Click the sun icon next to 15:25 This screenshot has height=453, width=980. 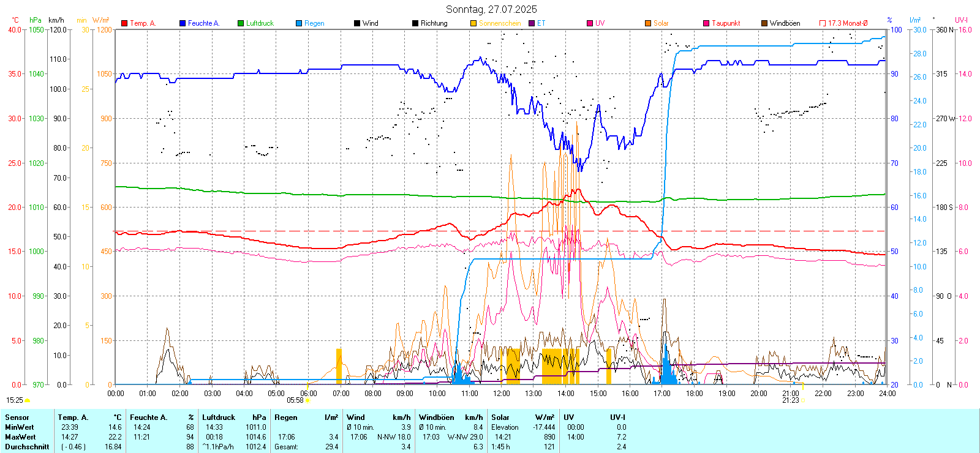click(x=28, y=400)
